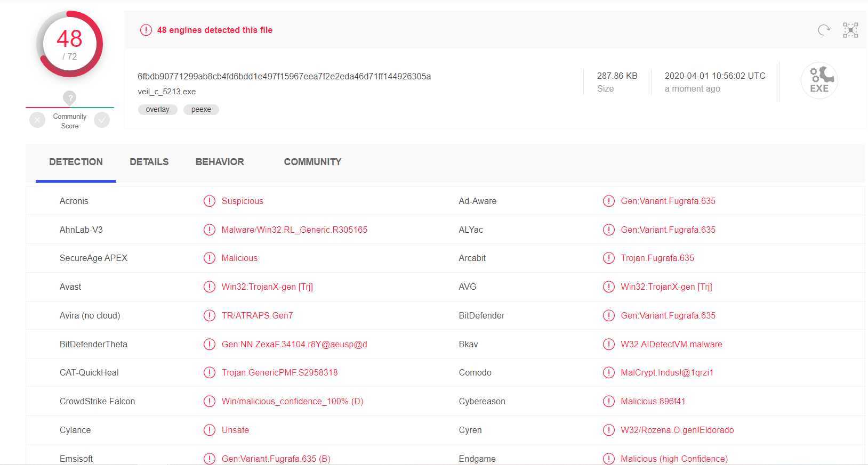Switch to the DETECTION tab
868x465 pixels.
(76, 162)
